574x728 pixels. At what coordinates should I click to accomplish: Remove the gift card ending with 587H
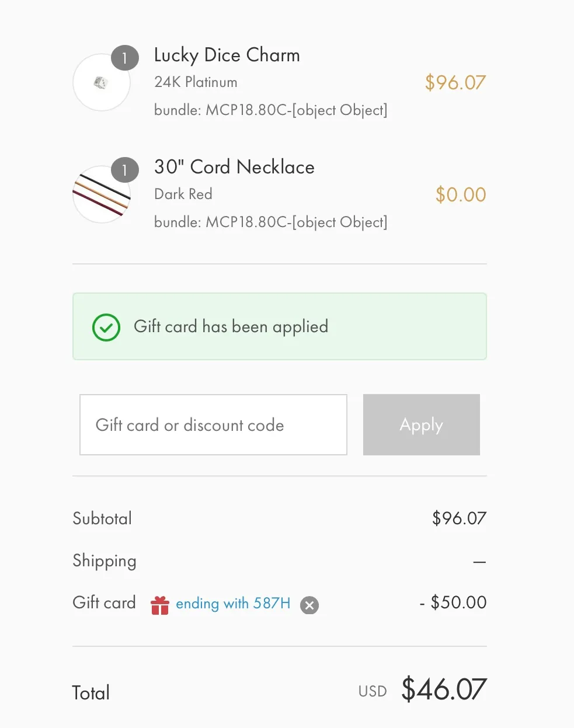tap(309, 605)
